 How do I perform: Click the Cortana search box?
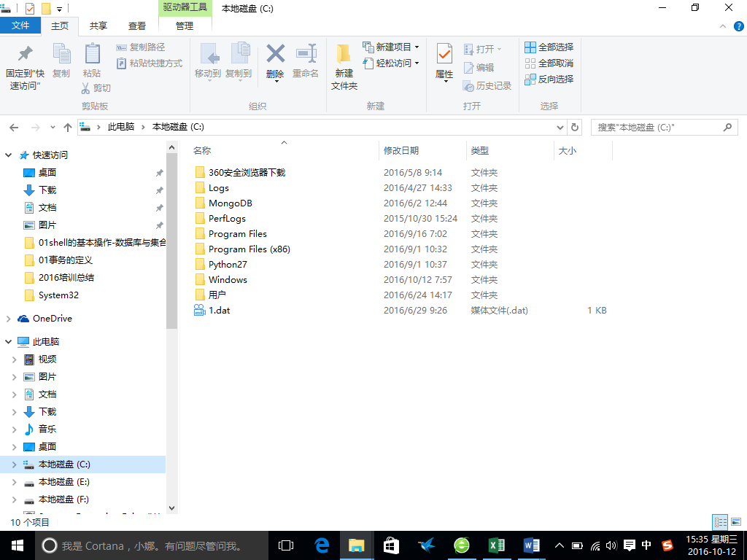click(x=152, y=545)
